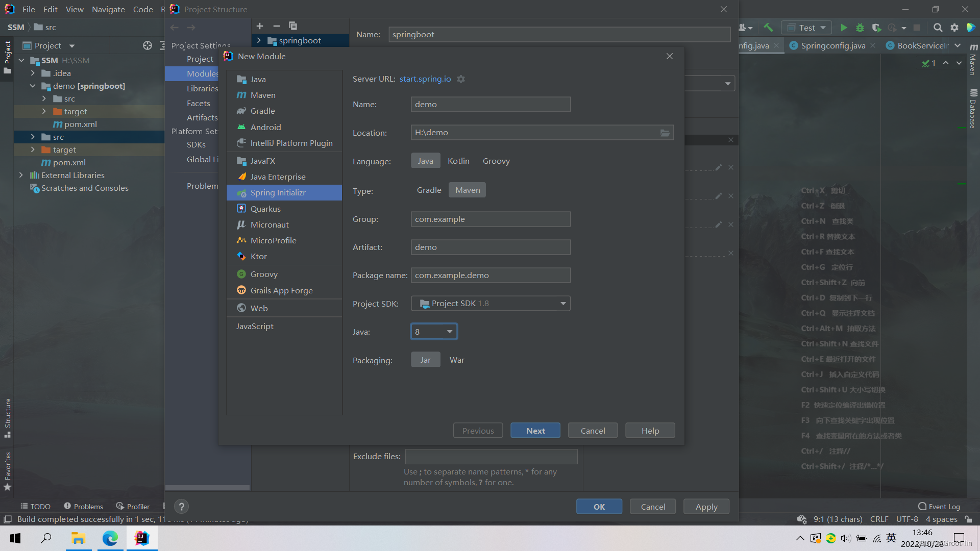Select Grails App Forge generator
The height and width of the screenshot is (551, 980).
pyautogui.click(x=284, y=290)
